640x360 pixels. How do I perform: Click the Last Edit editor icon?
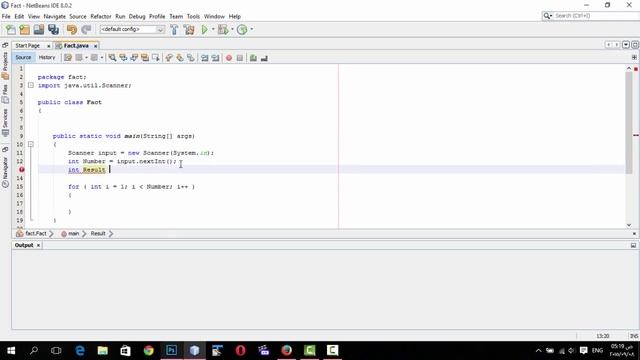(x=68, y=58)
